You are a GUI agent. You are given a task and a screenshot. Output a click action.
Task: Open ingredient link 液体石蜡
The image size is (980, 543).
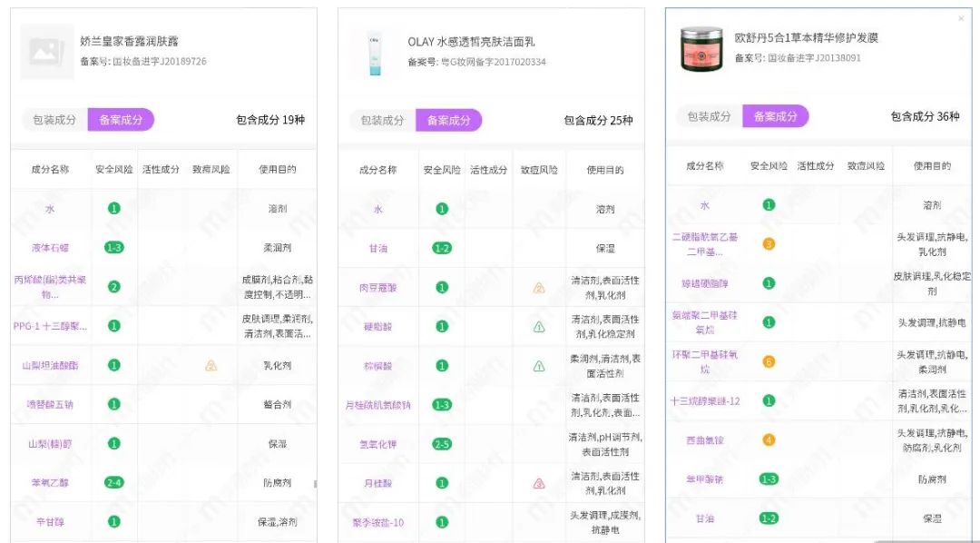click(x=50, y=248)
